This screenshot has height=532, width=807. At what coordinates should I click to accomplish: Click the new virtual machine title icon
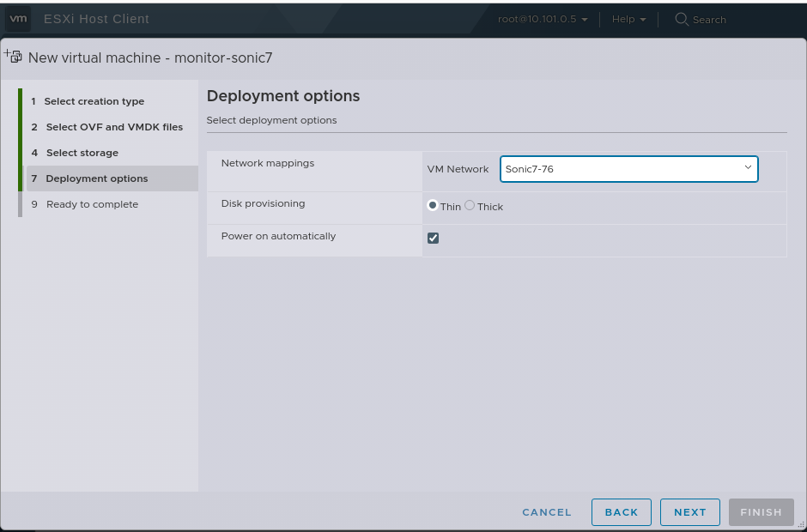click(14, 57)
